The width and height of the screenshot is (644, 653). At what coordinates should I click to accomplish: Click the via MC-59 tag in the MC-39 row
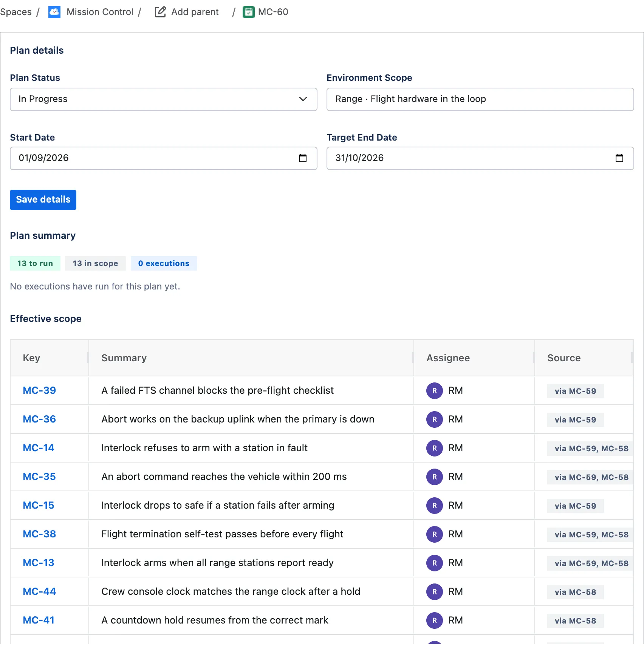click(576, 391)
